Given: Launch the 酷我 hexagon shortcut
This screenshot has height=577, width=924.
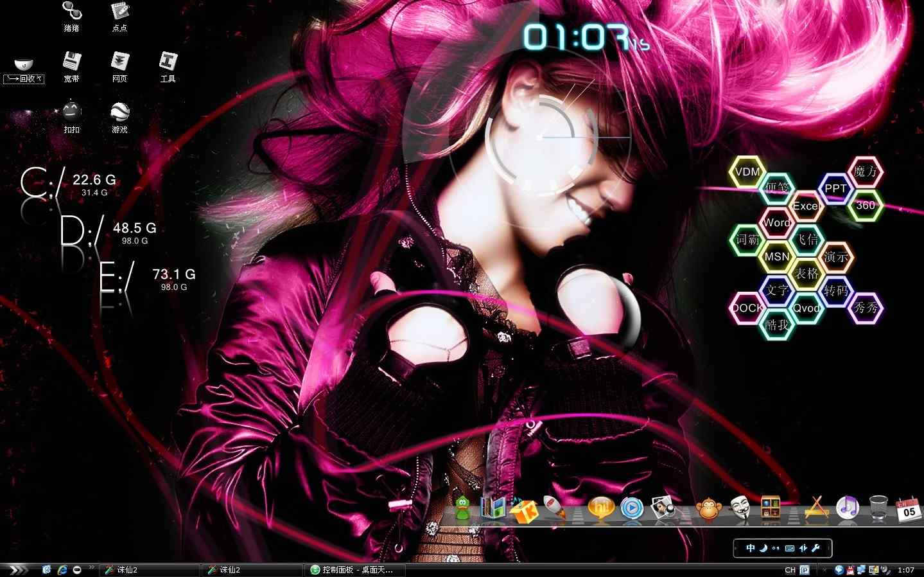Looking at the screenshot, I should pos(777,324).
